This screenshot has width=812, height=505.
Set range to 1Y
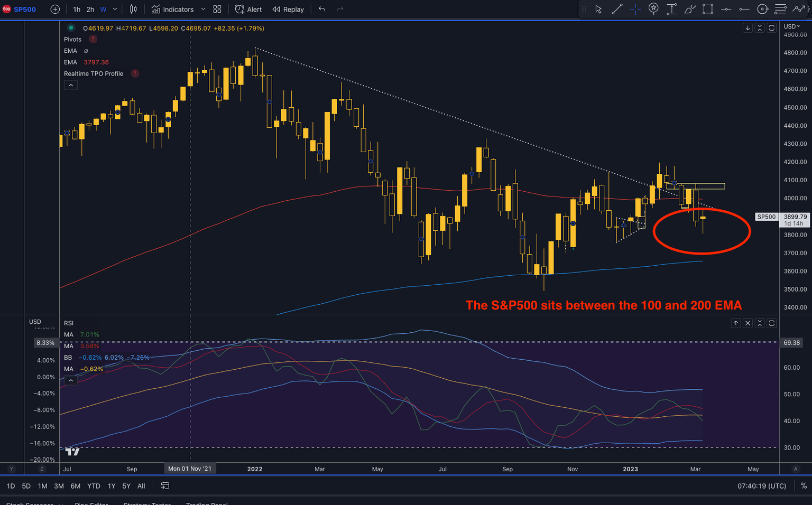112,486
